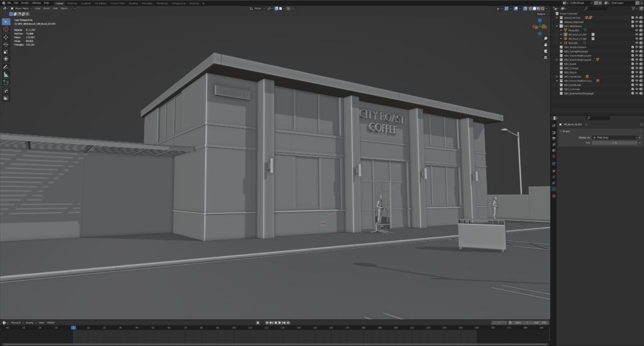Open the Physics properties tab

click(553, 177)
